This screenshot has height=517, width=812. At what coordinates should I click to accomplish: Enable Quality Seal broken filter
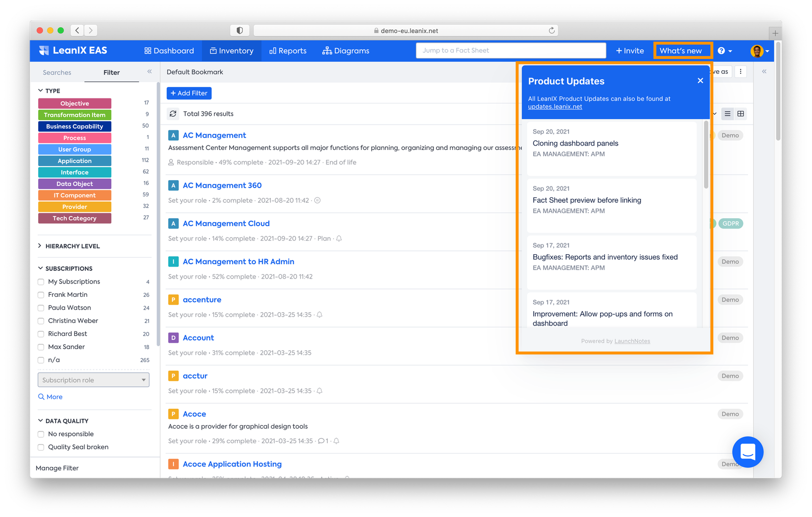[x=41, y=447]
